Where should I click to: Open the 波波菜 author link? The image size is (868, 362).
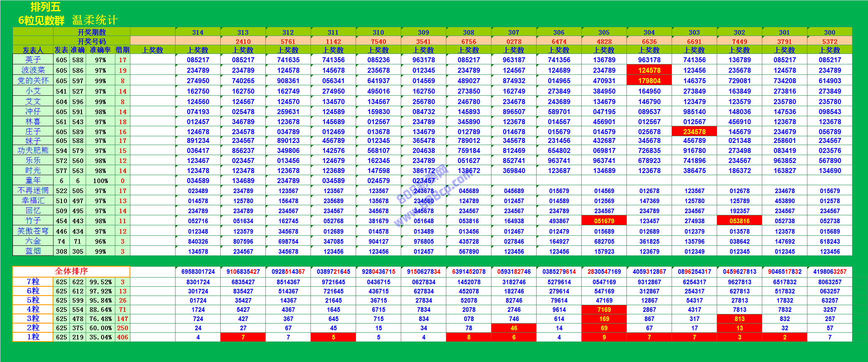pos(33,70)
